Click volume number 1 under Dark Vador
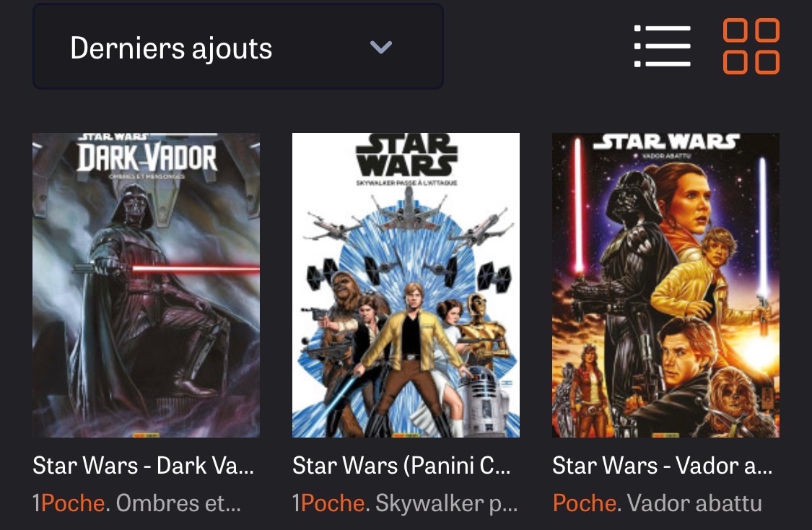 pyautogui.click(x=36, y=503)
